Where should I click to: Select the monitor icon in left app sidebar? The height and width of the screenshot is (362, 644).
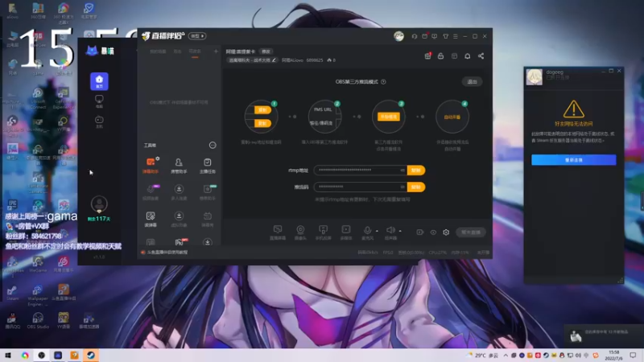click(x=99, y=101)
